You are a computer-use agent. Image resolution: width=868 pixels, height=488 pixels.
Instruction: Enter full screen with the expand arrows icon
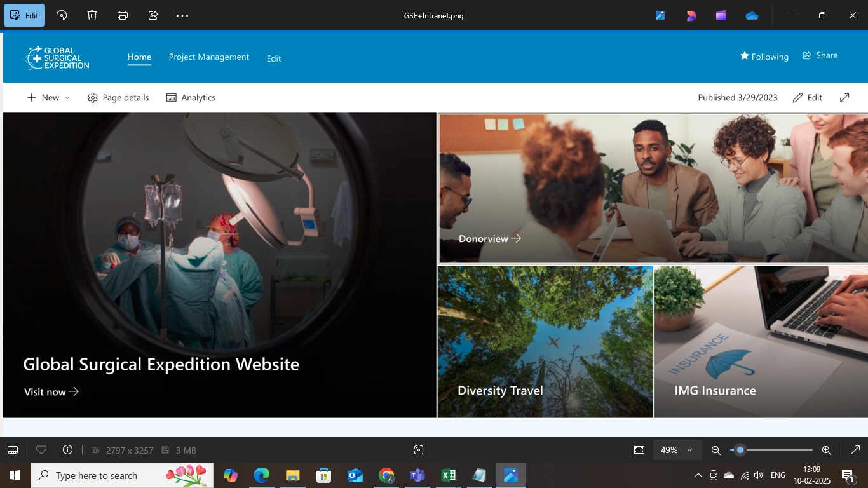pyautogui.click(x=855, y=450)
